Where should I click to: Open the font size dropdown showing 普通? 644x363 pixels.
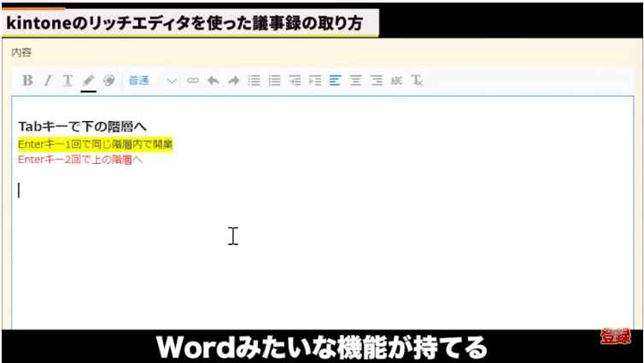[152, 81]
